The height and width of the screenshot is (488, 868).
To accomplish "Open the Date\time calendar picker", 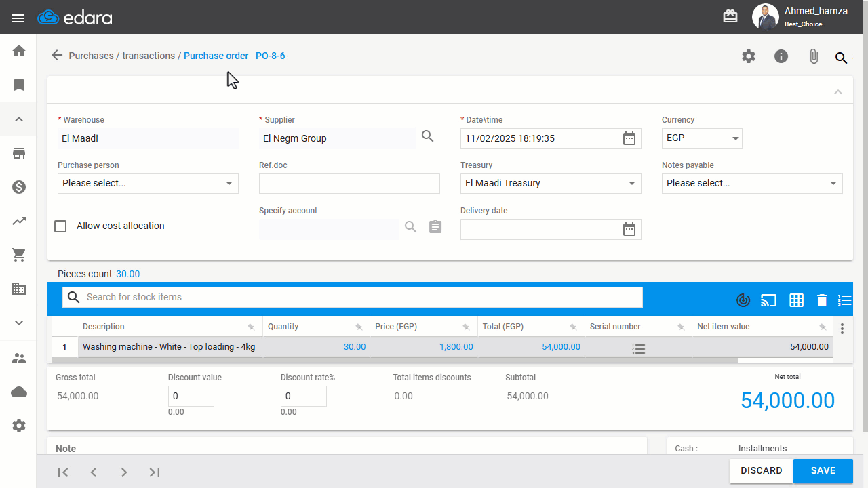I will click(629, 138).
